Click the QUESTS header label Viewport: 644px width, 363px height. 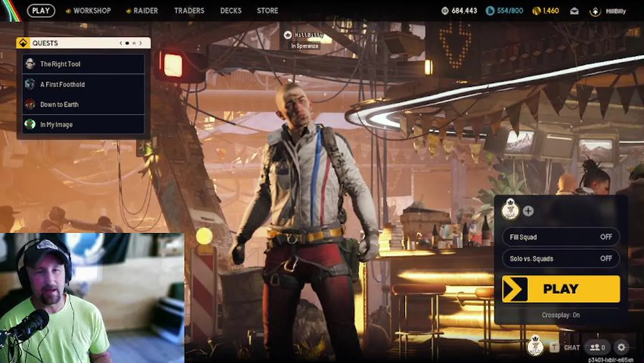(x=45, y=43)
